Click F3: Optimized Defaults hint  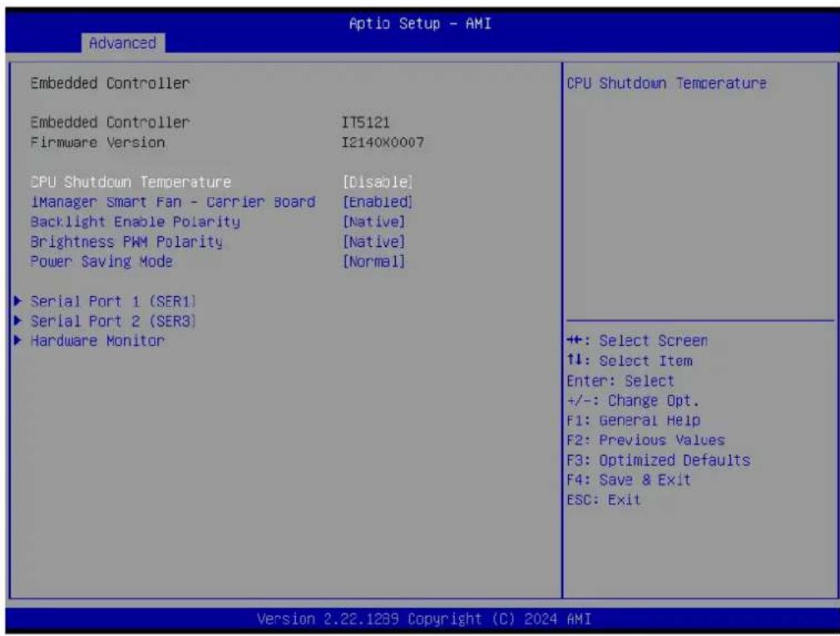(659, 461)
